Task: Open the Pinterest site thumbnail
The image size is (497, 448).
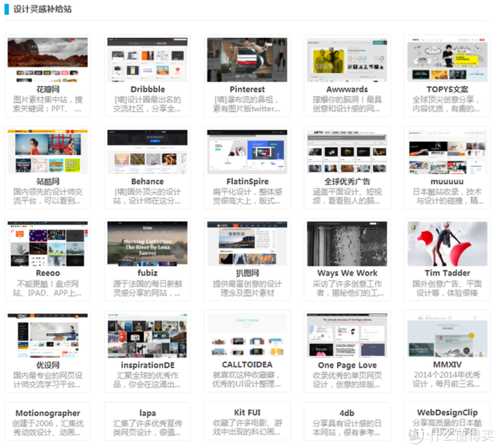Action: coord(247,60)
